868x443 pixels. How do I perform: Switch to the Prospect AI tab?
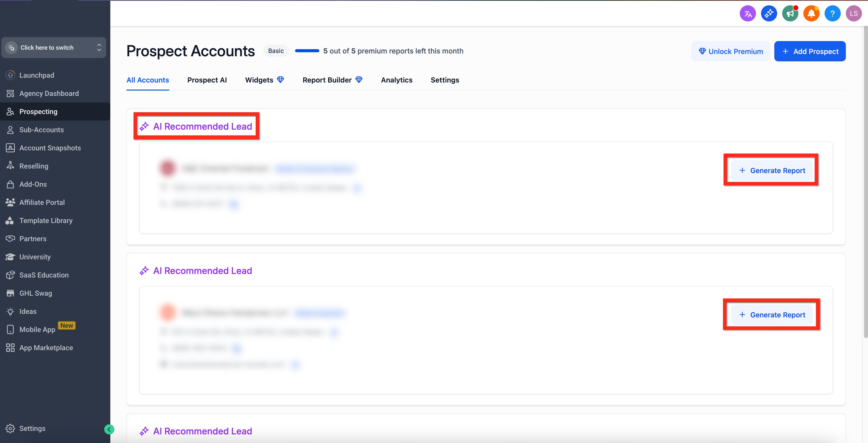(x=207, y=80)
